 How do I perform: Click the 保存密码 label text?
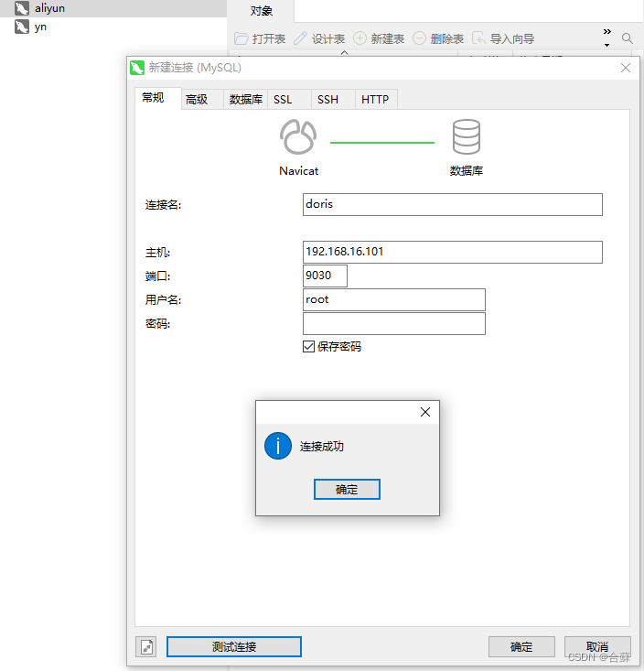tap(339, 347)
